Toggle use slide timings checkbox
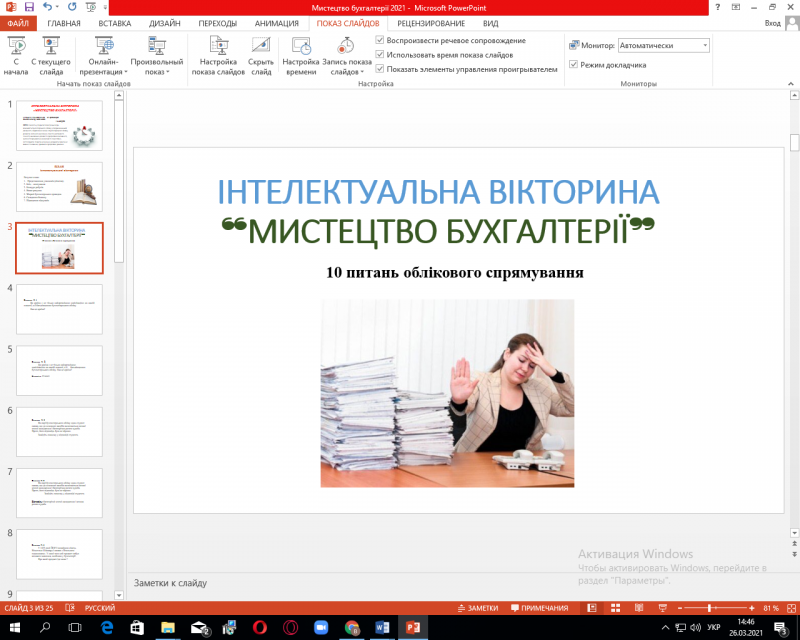The image size is (800, 640). pos(380,54)
